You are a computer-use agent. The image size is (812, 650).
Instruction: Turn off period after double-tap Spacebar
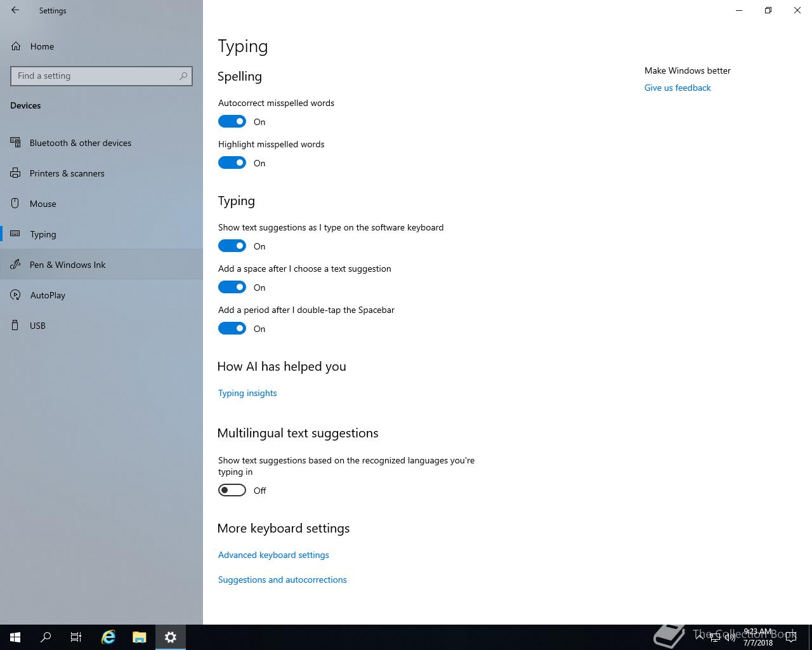click(232, 328)
